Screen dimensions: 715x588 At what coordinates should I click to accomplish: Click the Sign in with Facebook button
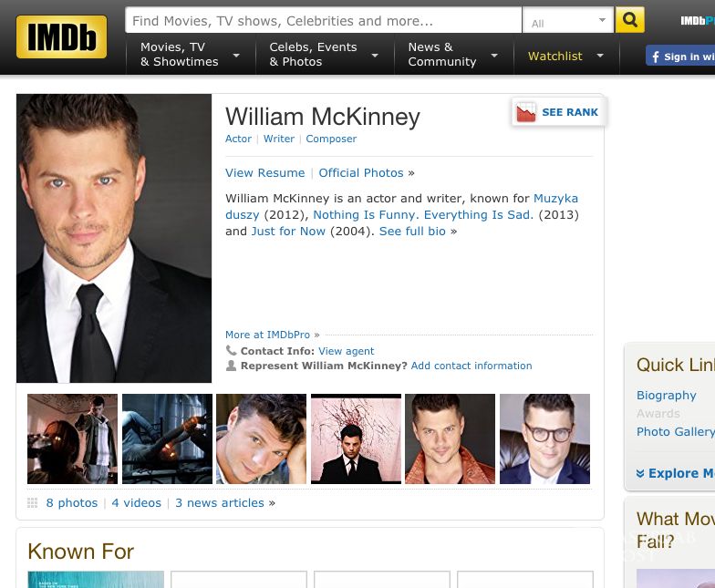[x=680, y=56]
